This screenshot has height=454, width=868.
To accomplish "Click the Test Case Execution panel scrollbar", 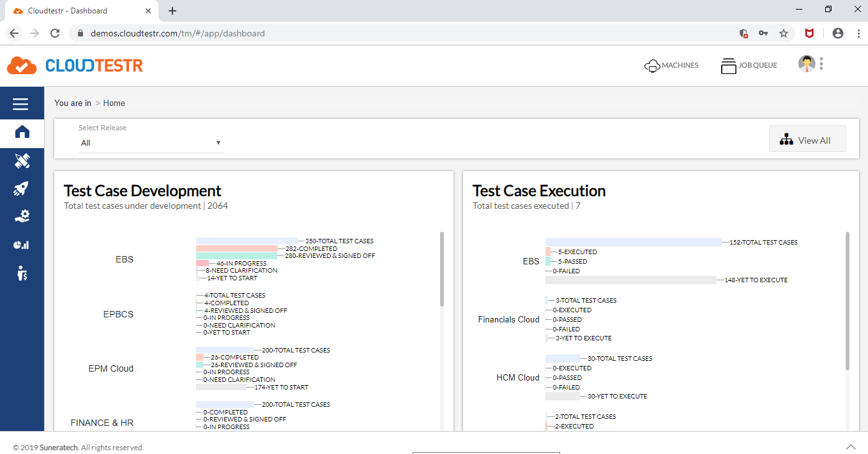I will (848, 300).
